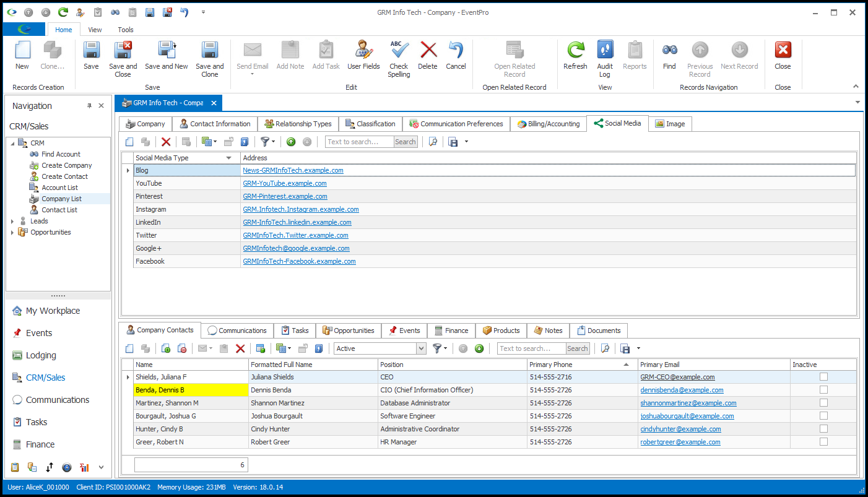
Task: Click Save and New in the ribbon
Action: [167, 51]
